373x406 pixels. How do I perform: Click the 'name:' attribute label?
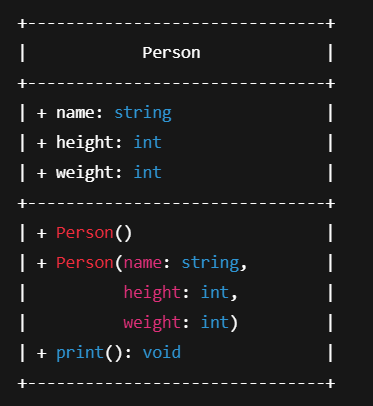79,113
